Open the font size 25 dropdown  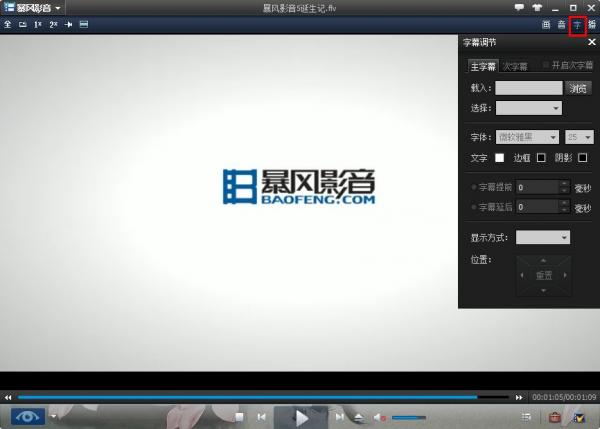click(579, 137)
